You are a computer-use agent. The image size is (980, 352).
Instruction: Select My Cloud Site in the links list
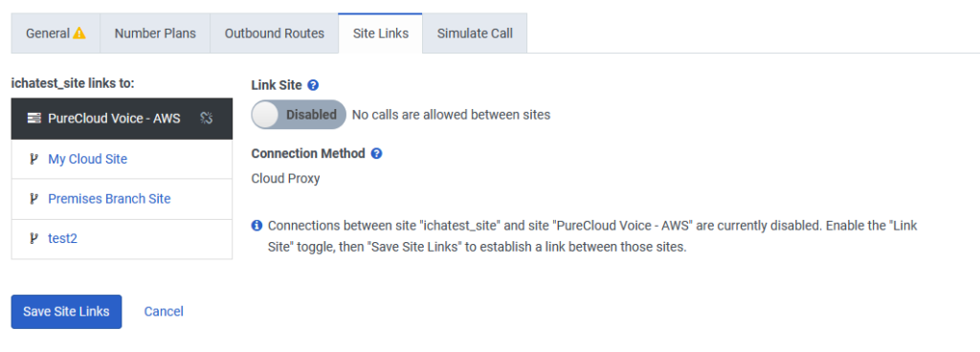click(x=122, y=159)
